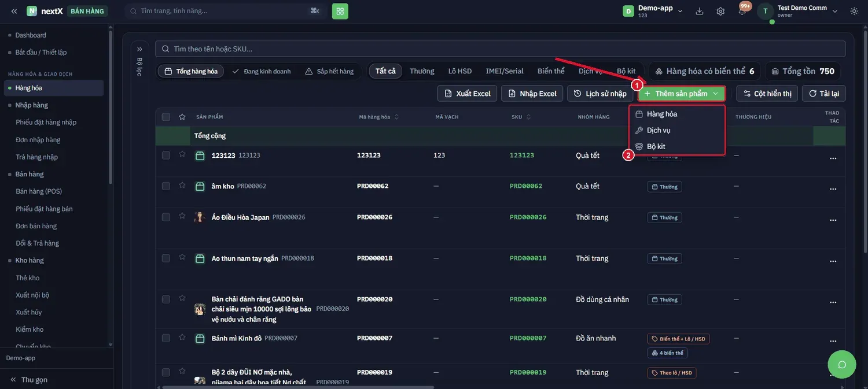The height and width of the screenshot is (389, 868).
Task: Open actions menu for Áo Điều Hòa Japan
Action: click(x=833, y=220)
